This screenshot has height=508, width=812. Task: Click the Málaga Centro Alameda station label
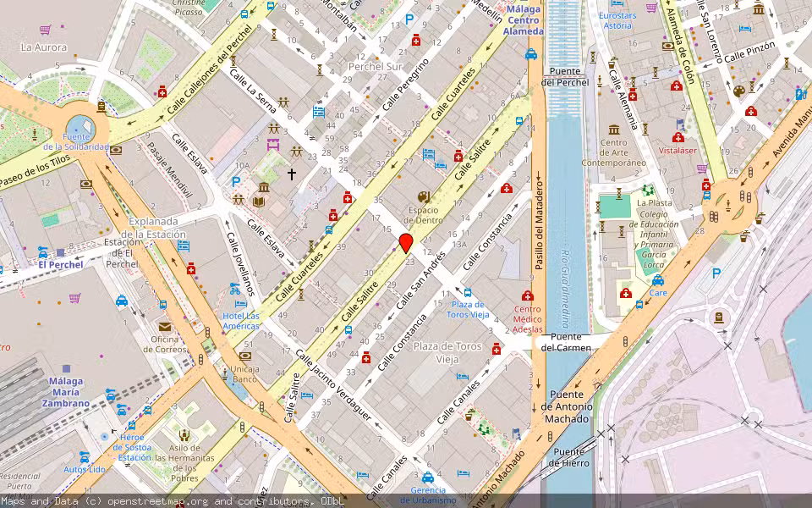pos(524,19)
